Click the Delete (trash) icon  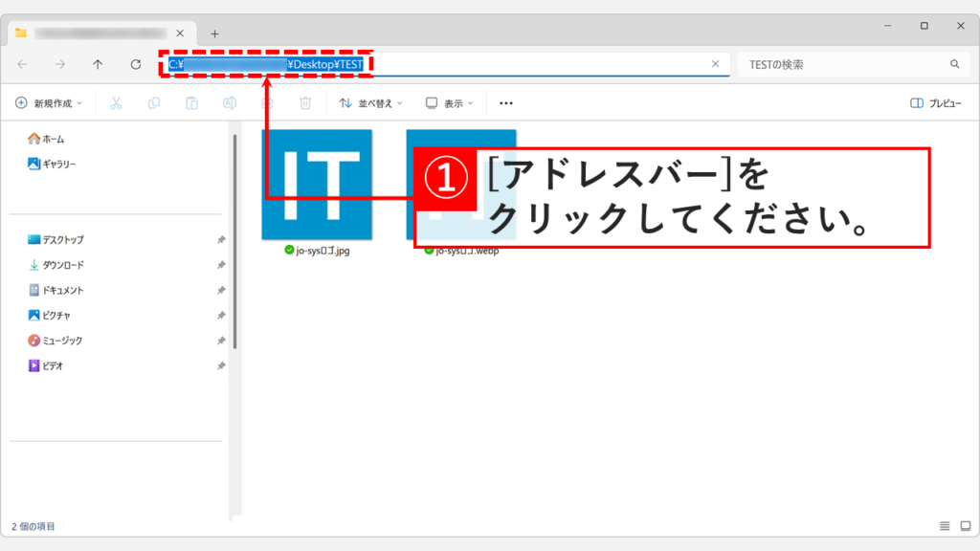click(x=304, y=102)
